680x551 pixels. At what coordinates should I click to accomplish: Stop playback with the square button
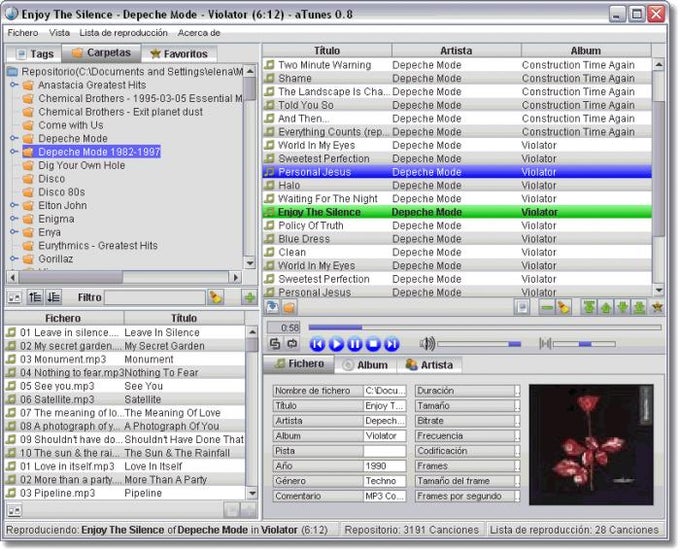point(373,344)
